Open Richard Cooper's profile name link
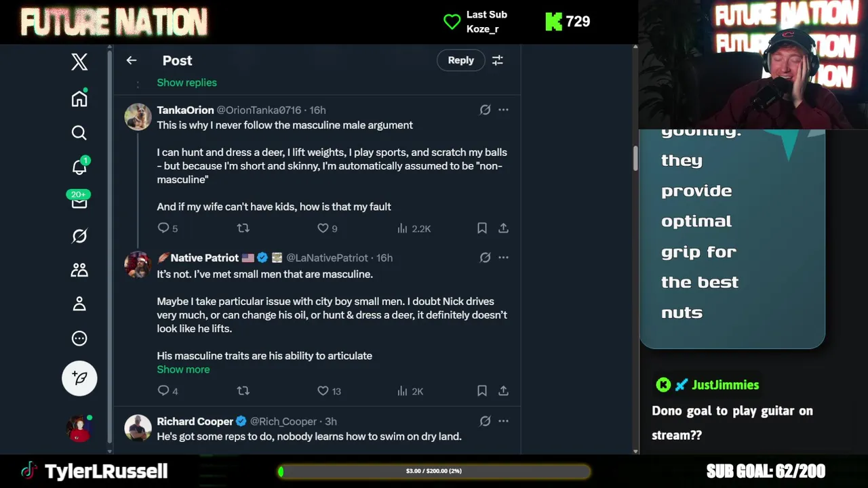868x488 pixels. (x=195, y=422)
